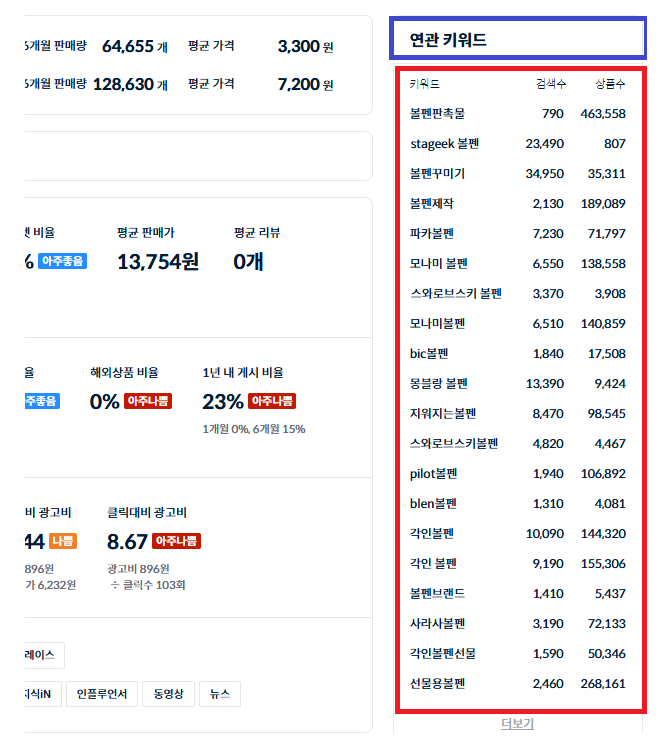This screenshot has width=660, height=740.
Task: Click the 23,490 search count for stageek 볼펜
Action: pos(544,143)
